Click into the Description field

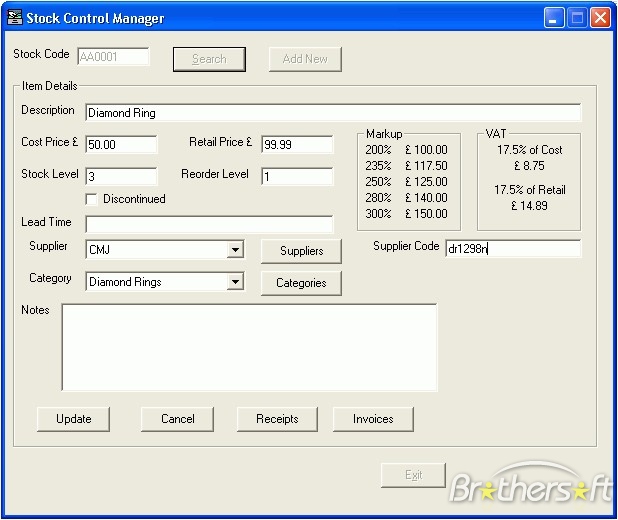point(332,113)
